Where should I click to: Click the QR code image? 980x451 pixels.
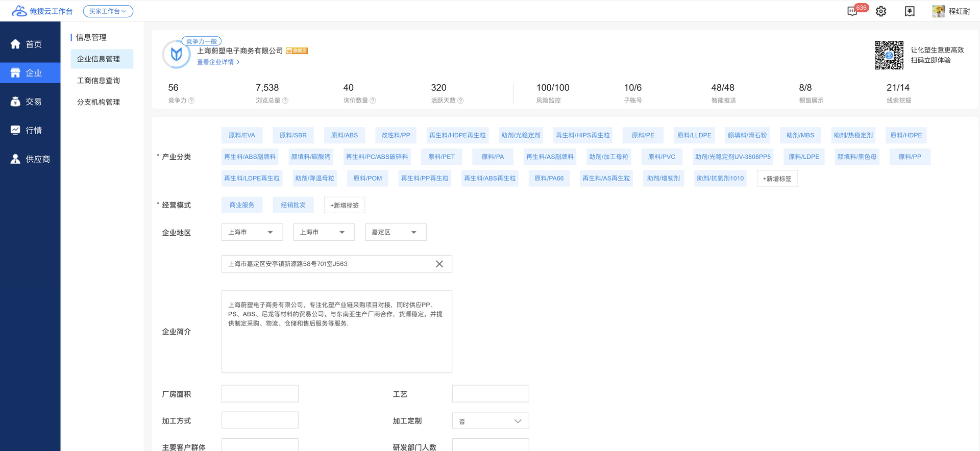pyautogui.click(x=889, y=55)
